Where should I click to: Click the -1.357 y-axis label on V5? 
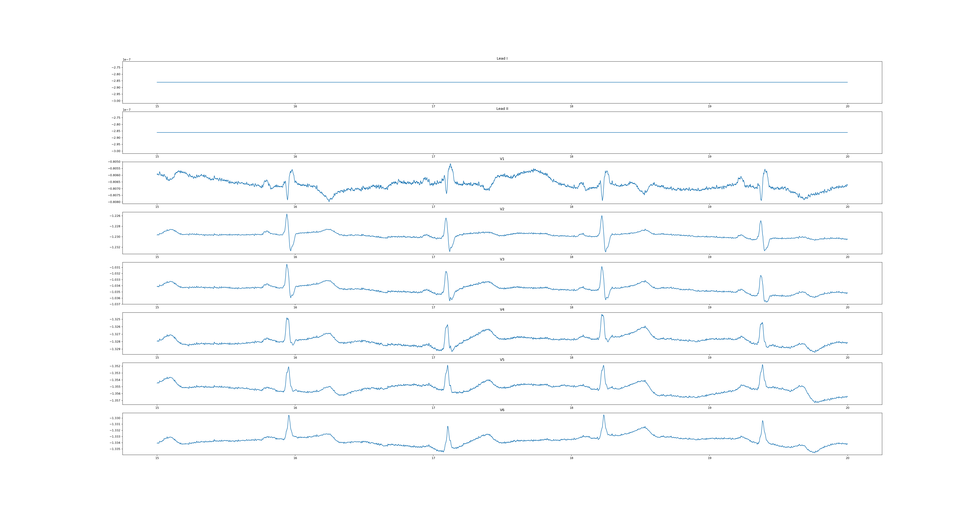point(115,400)
